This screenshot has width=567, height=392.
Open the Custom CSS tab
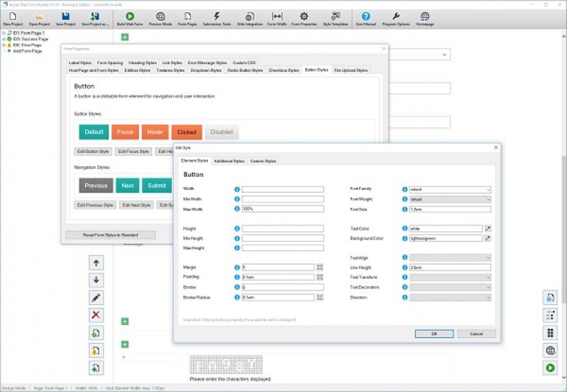244,63
